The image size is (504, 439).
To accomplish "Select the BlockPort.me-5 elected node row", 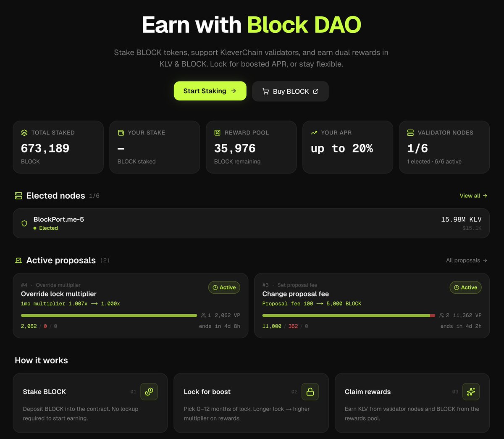I will 251,223.
